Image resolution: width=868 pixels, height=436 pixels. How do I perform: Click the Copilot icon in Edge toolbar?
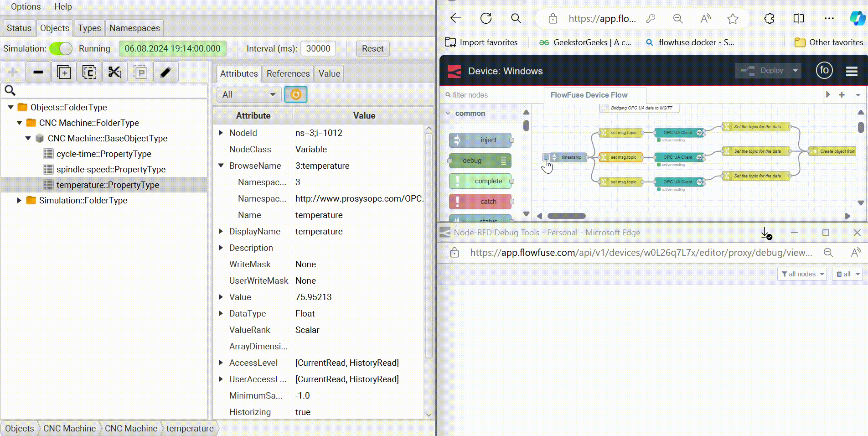tap(857, 18)
